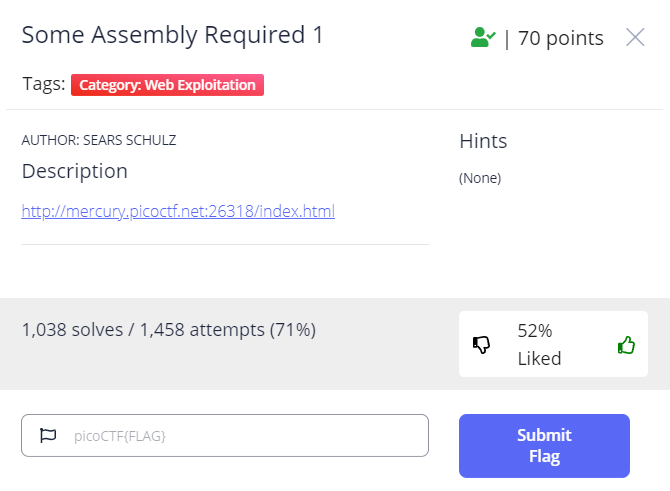This screenshot has height=491, width=670.
Task: Click the Description heading
Action: pyautogui.click(x=75, y=171)
